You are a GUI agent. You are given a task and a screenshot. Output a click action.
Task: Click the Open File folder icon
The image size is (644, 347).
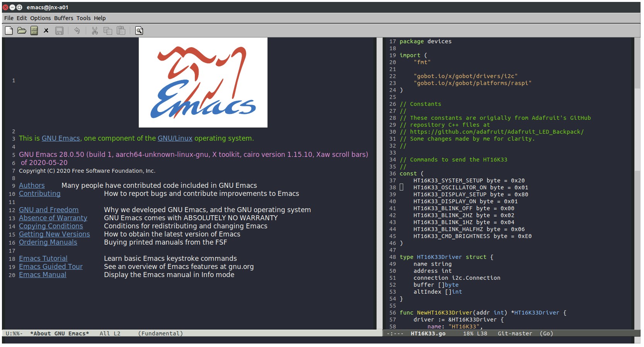(x=22, y=31)
